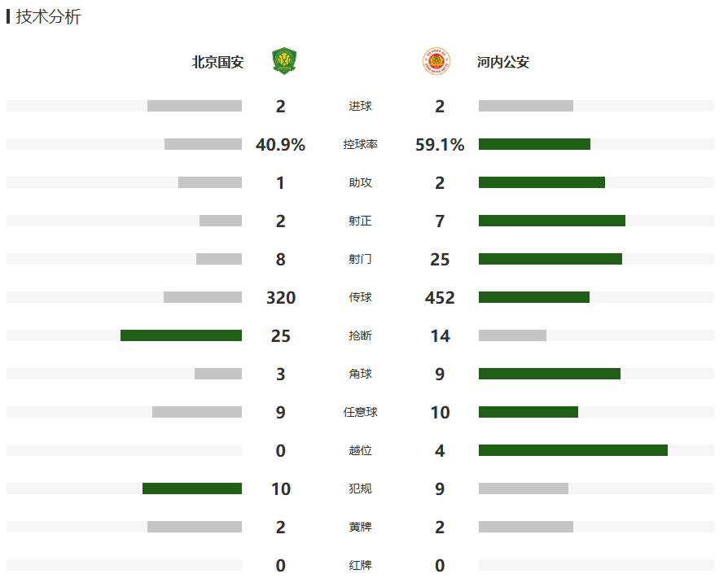Click the 技术分析 section heading
The image size is (728, 587).
pyautogui.click(x=48, y=17)
